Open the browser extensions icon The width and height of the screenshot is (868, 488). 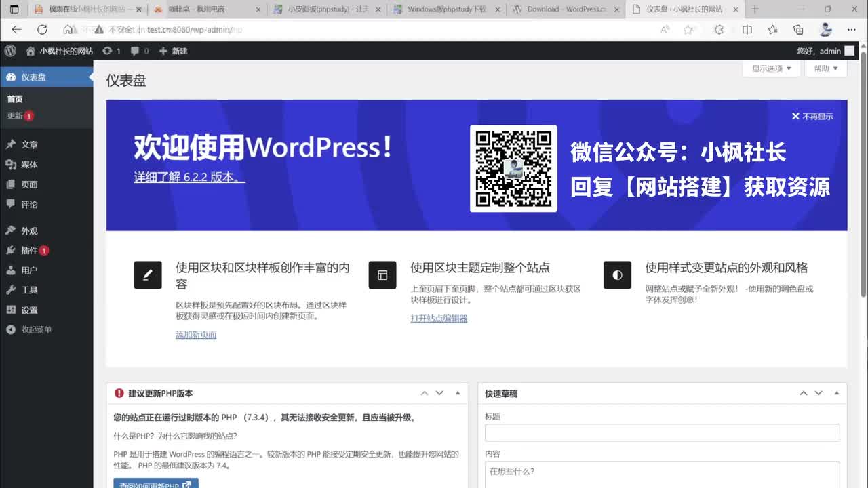pos(719,30)
